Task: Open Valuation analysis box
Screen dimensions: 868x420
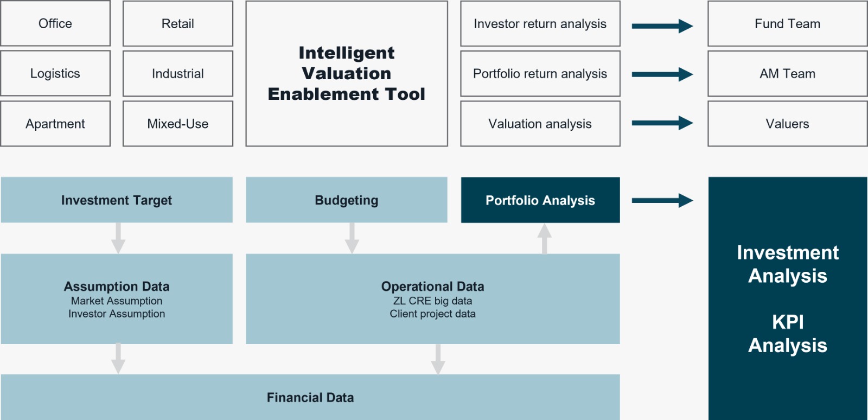Action: (x=540, y=124)
